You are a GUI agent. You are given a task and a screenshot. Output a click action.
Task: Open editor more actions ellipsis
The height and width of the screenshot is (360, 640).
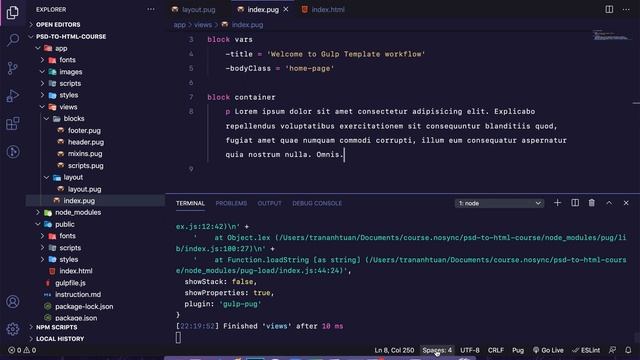(626, 9)
